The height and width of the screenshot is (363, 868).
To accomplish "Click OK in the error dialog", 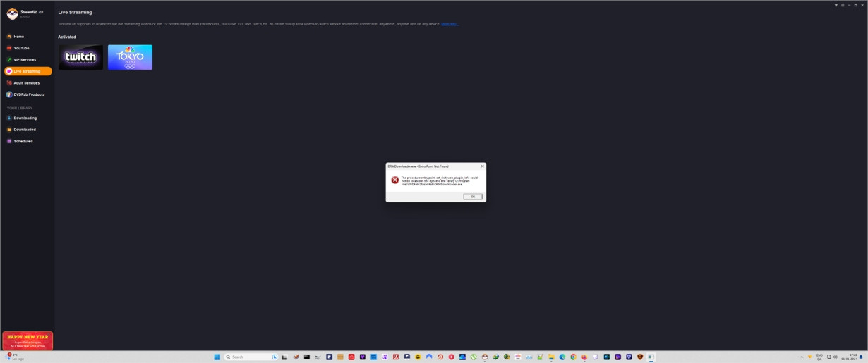I will tap(473, 197).
